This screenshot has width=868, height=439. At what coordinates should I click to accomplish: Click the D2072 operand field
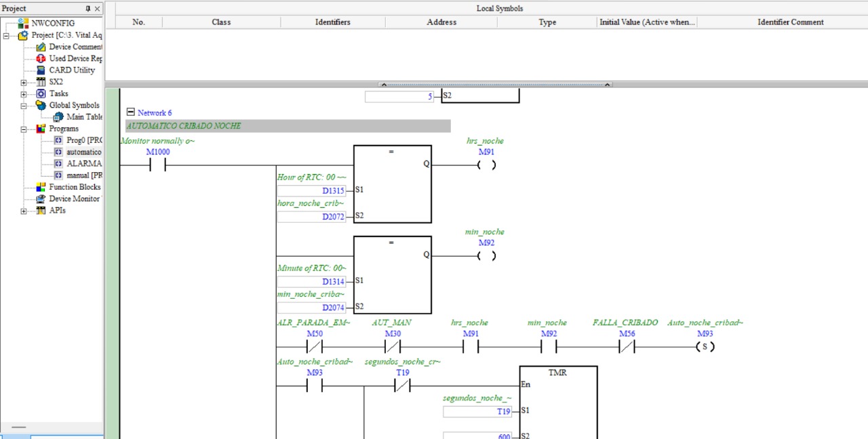point(311,217)
